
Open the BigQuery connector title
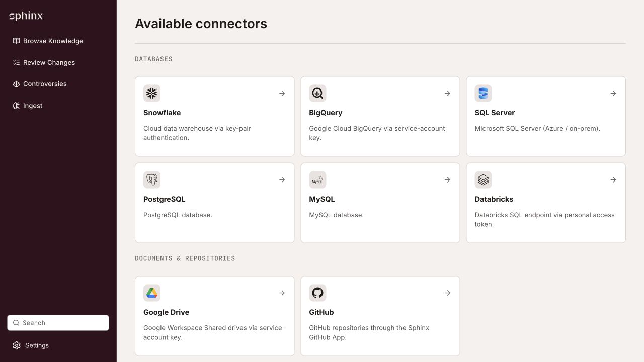point(326,113)
